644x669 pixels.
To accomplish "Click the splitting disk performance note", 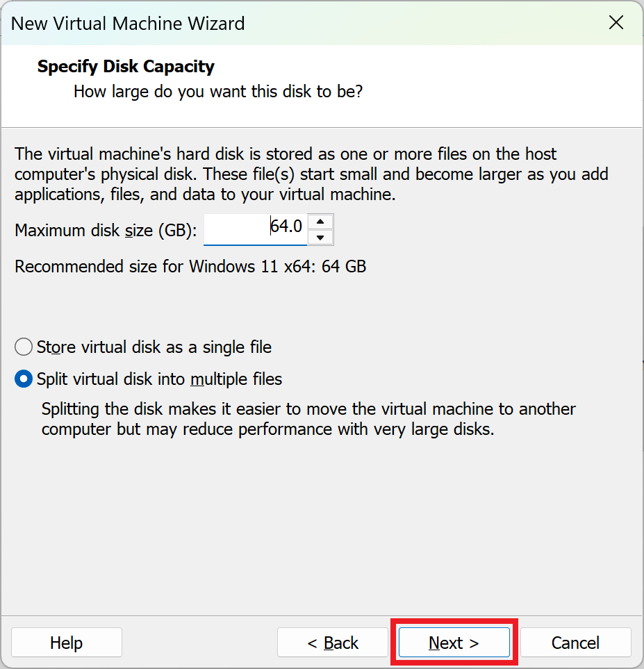I will [x=308, y=419].
